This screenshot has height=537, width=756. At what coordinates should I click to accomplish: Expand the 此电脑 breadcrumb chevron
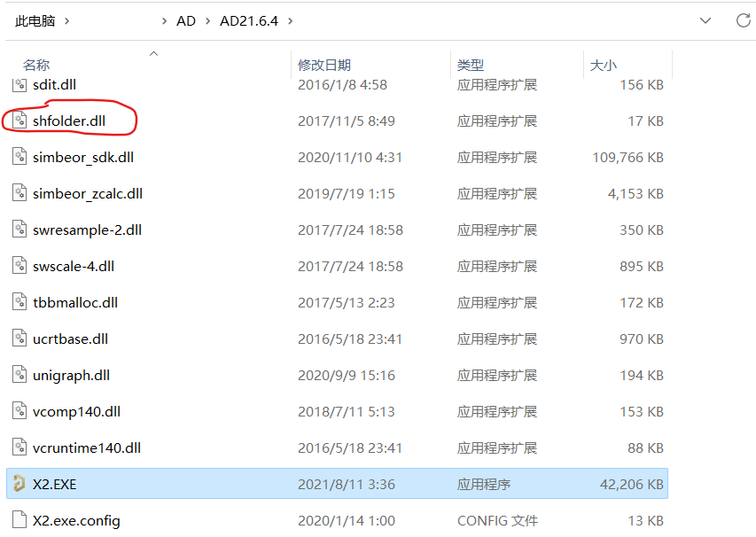click(x=68, y=19)
